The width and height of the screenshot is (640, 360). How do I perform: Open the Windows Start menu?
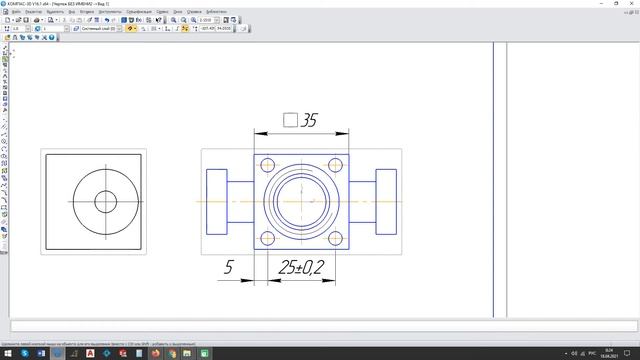(8, 353)
